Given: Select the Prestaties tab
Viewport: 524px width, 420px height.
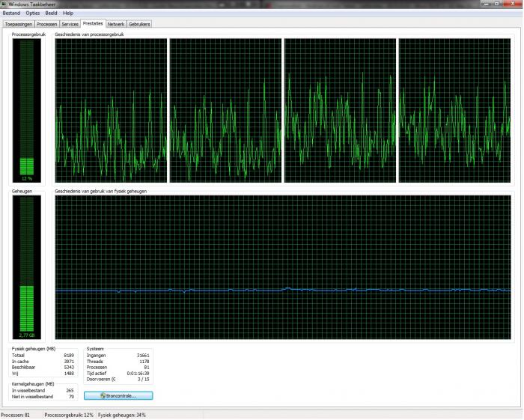Looking at the screenshot, I should coord(94,23).
